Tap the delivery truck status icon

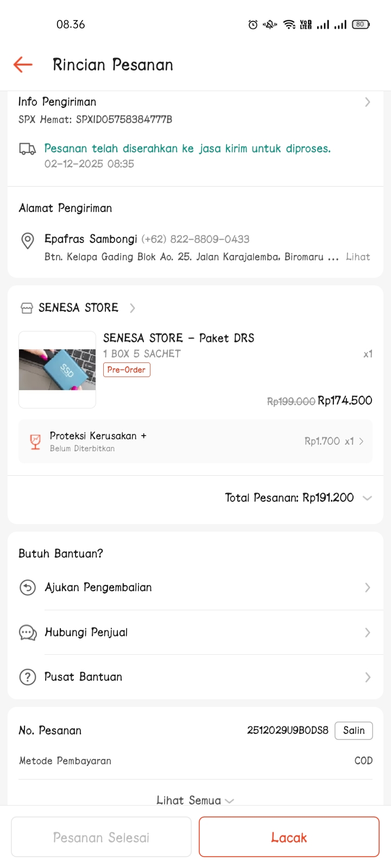point(27,149)
